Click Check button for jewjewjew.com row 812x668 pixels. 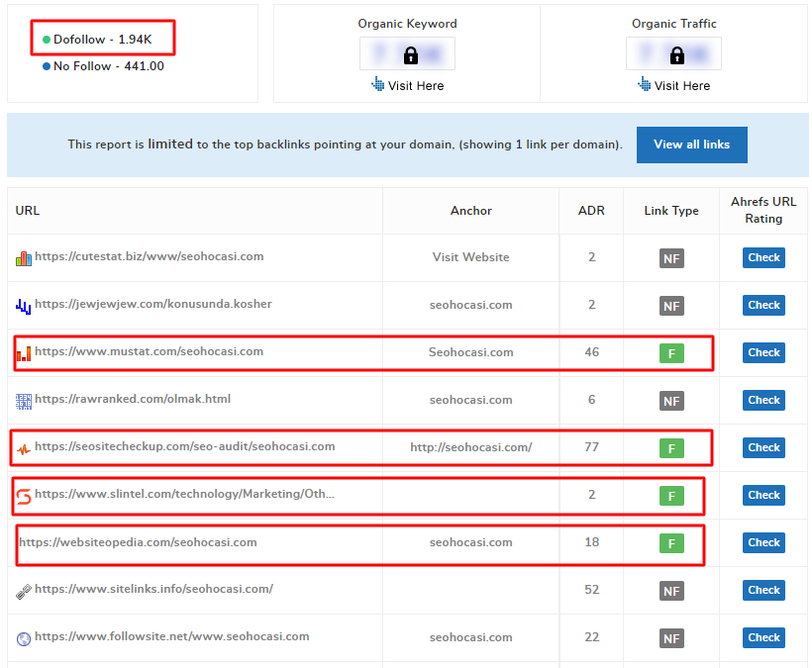pyautogui.click(x=763, y=305)
